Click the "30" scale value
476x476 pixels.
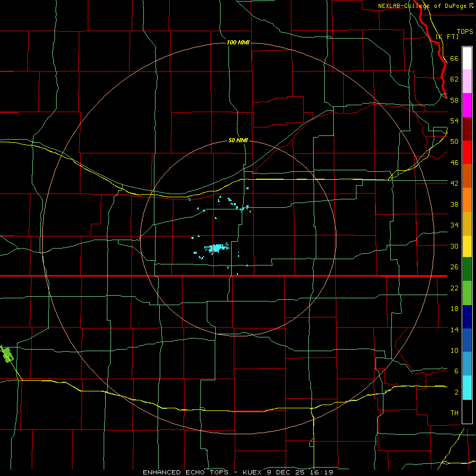click(454, 246)
